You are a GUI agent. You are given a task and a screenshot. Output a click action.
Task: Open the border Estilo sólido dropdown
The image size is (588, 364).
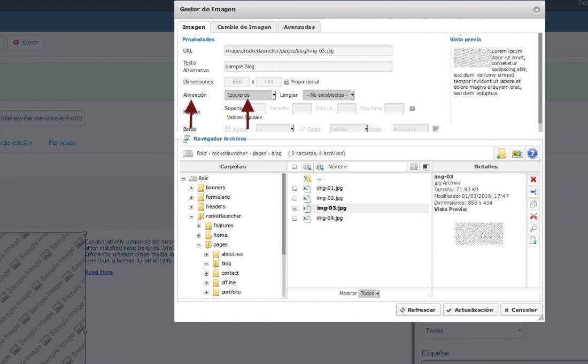[x=349, y=129]
